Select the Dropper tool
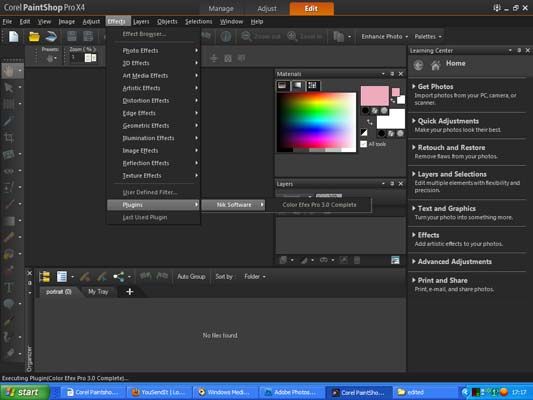 click(9, 121)
